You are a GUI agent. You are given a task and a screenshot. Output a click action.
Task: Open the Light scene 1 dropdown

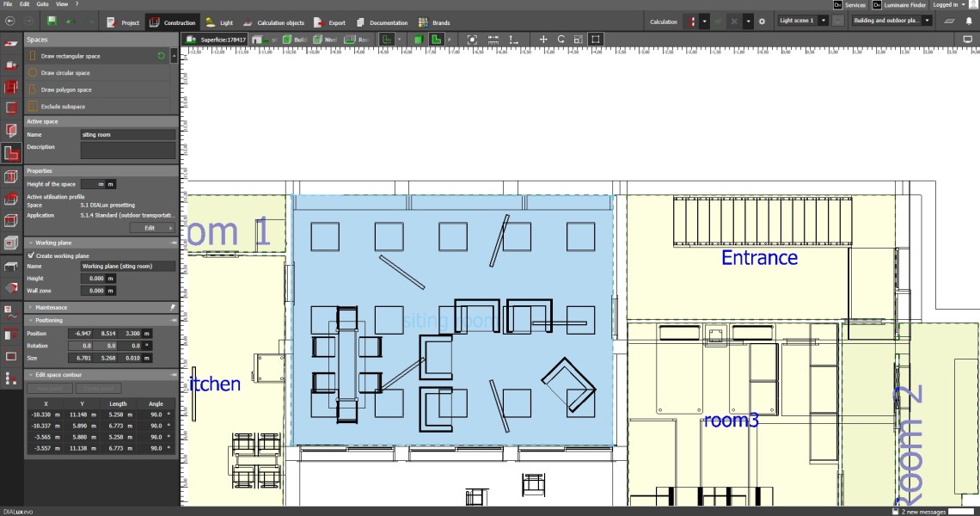[803, 21]
